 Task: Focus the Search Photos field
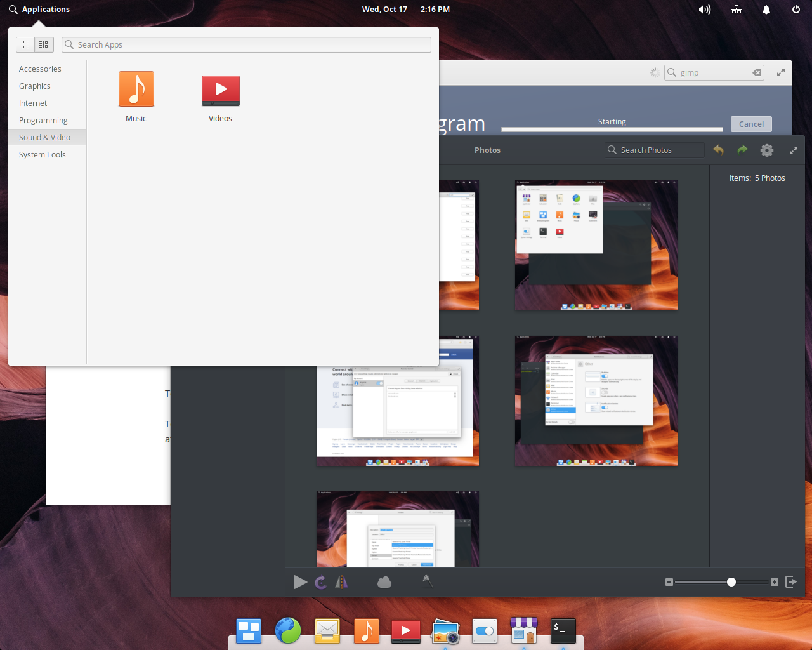pos(655,150)
